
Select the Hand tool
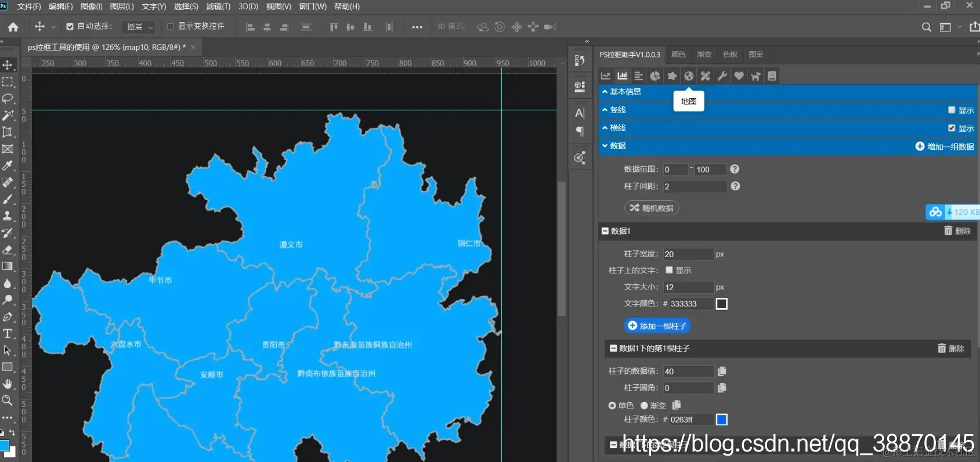click(8, 384)
